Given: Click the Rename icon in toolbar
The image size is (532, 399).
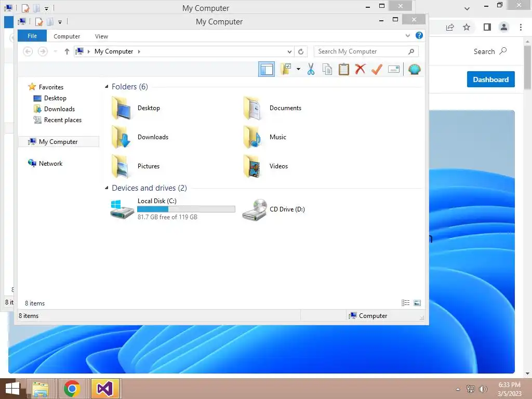Looking at the screenshot, I should [x=394, y=69].
